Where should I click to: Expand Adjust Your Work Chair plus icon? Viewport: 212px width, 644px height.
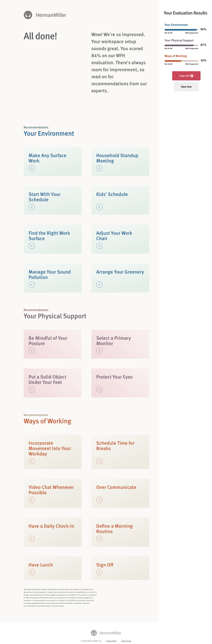pos(99,246)
